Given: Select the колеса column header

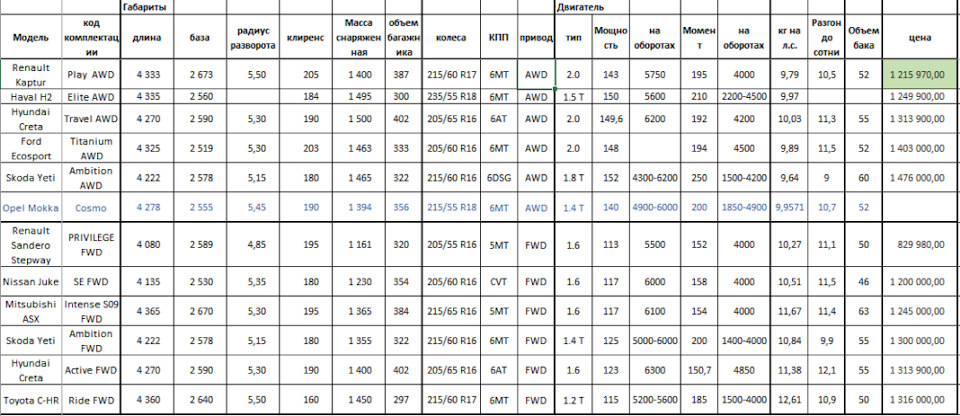Looking at the screenshot, I should [x=451, y=37].
